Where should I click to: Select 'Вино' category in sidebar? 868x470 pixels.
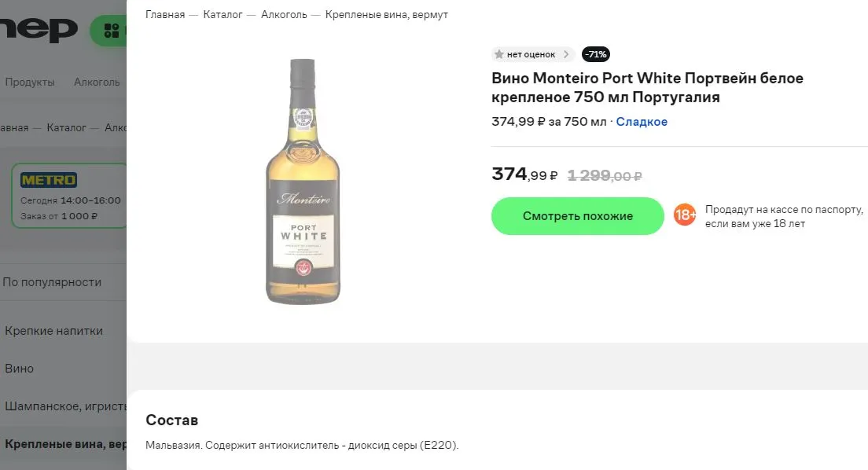[x=20, y=369]
